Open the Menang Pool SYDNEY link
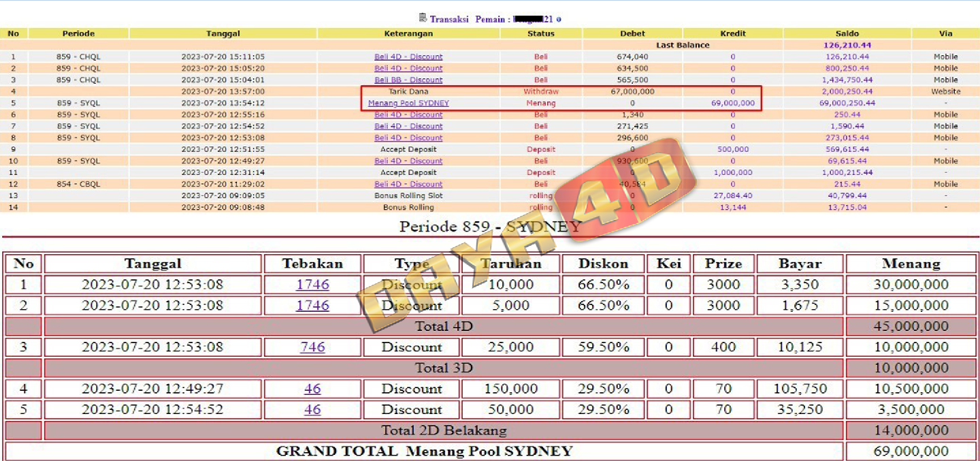Image resolution: width=980 pixels, height=461 pixels. [408, 104]
